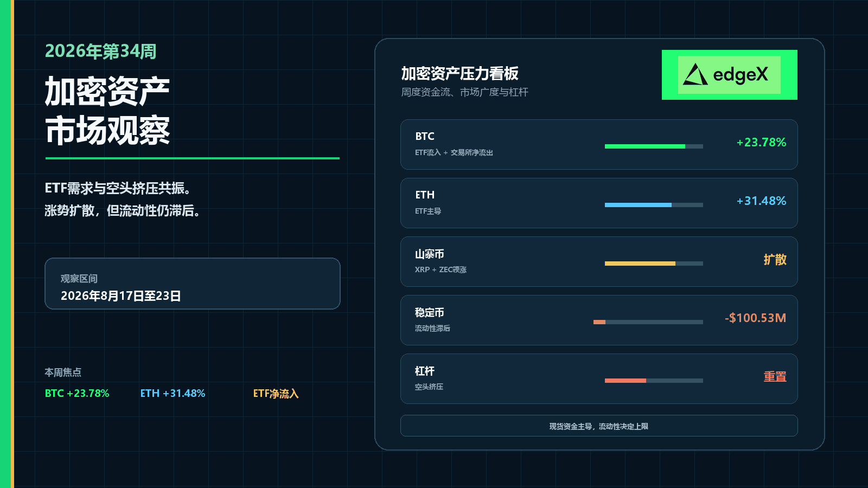Screen dimensions: 868x488
Task: Click the +23.78% value in BTC row
Action: [761, 143]
